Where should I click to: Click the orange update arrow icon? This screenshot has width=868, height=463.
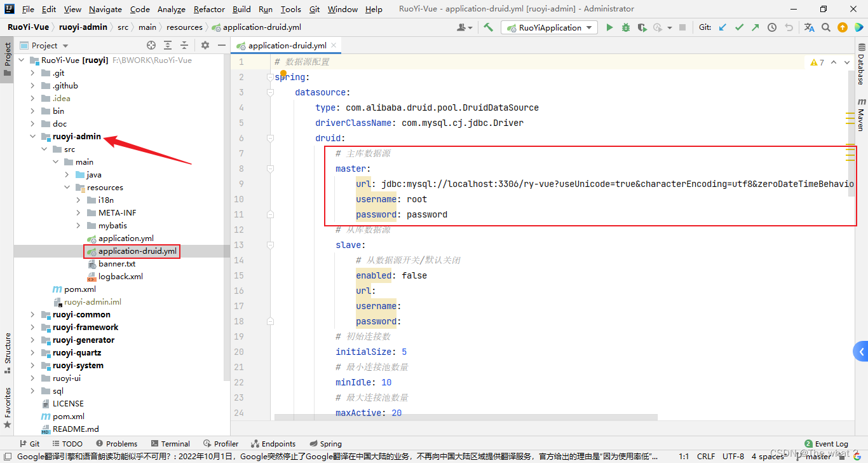[843, 27]
